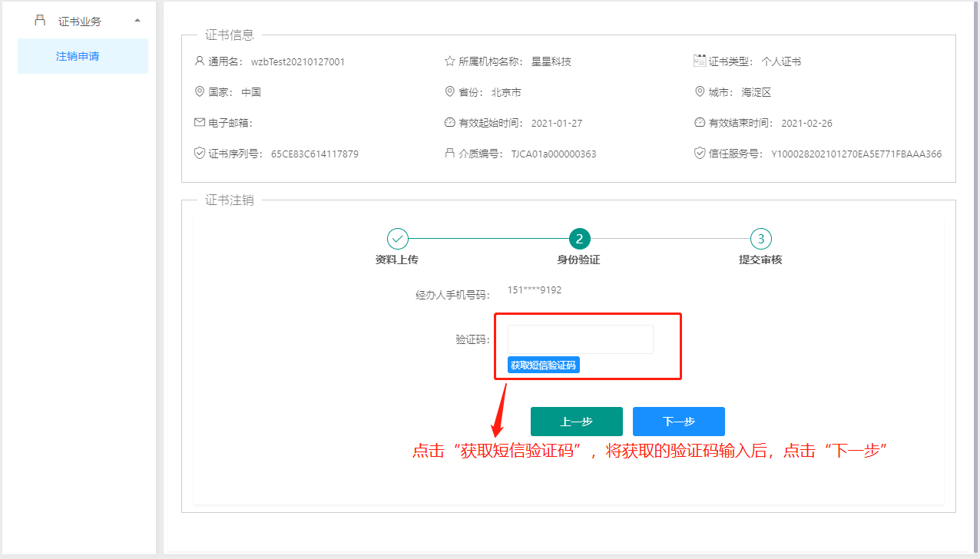The height and width of the screenshot is (559, 980).
Task: Click the user icon beside 通用名
Action: click(200, 61)
